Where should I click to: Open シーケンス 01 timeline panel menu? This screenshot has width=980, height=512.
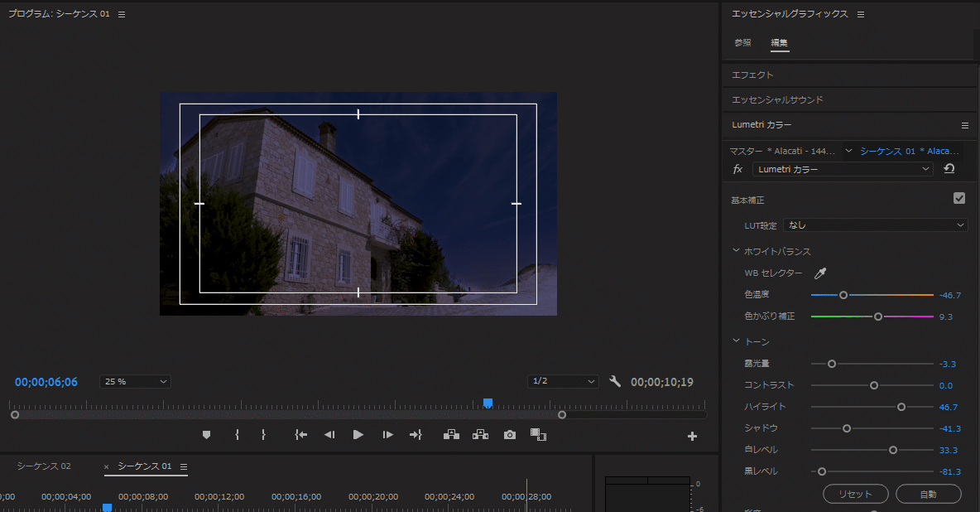pos(184,467)
